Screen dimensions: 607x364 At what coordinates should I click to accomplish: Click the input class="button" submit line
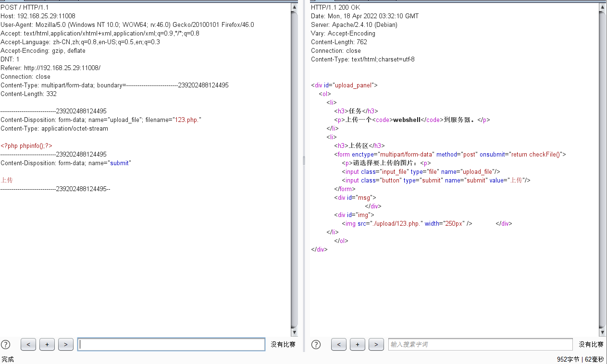(436, 181)
